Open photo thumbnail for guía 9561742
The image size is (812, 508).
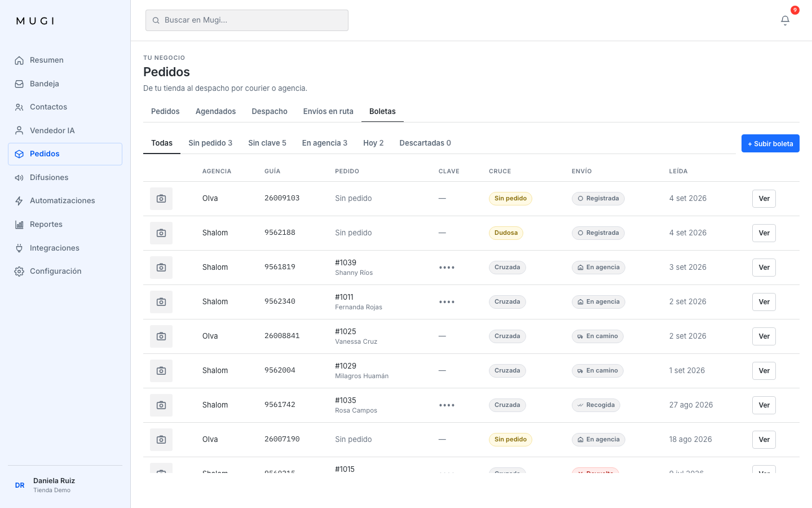pyautogui.click(x=161, y=405)
